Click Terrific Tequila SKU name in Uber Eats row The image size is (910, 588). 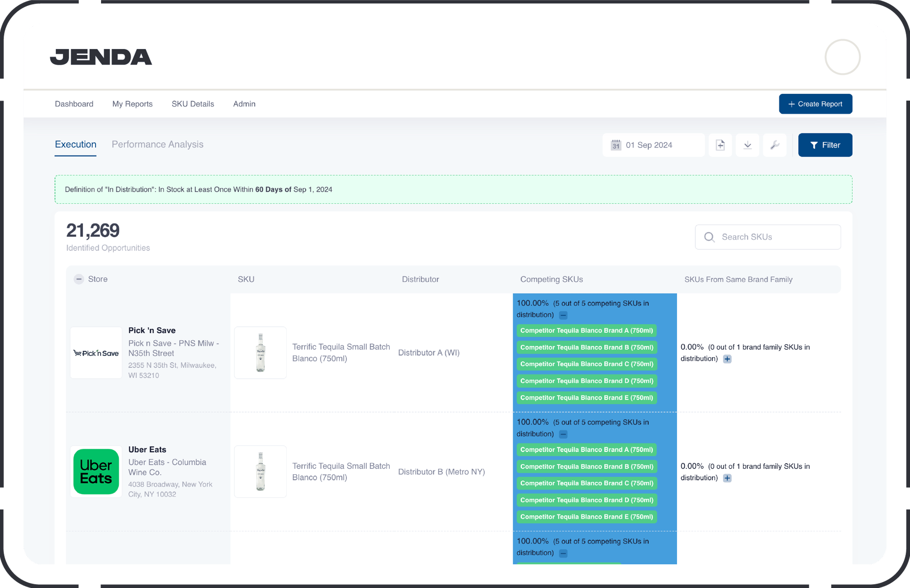click(x=341, y=471)
